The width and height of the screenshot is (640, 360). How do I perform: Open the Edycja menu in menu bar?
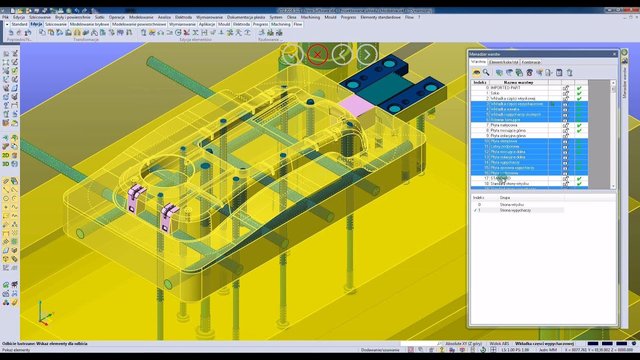click(x=19, y=18)
